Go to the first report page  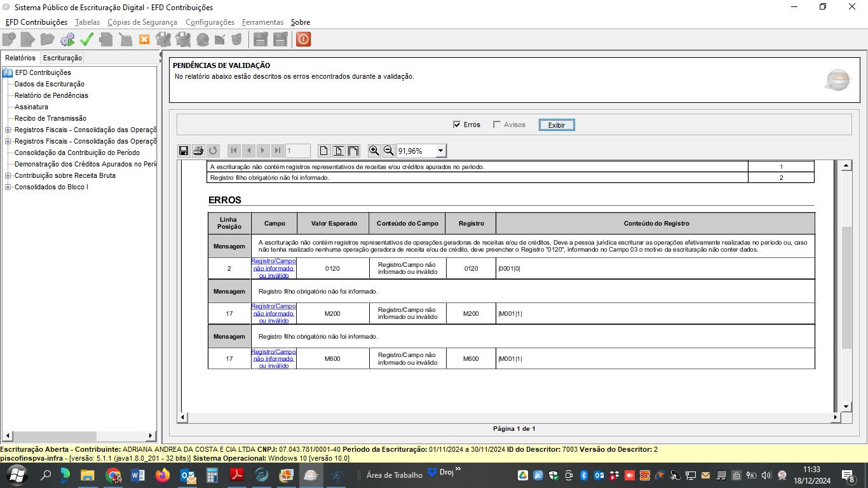(234, 151)
